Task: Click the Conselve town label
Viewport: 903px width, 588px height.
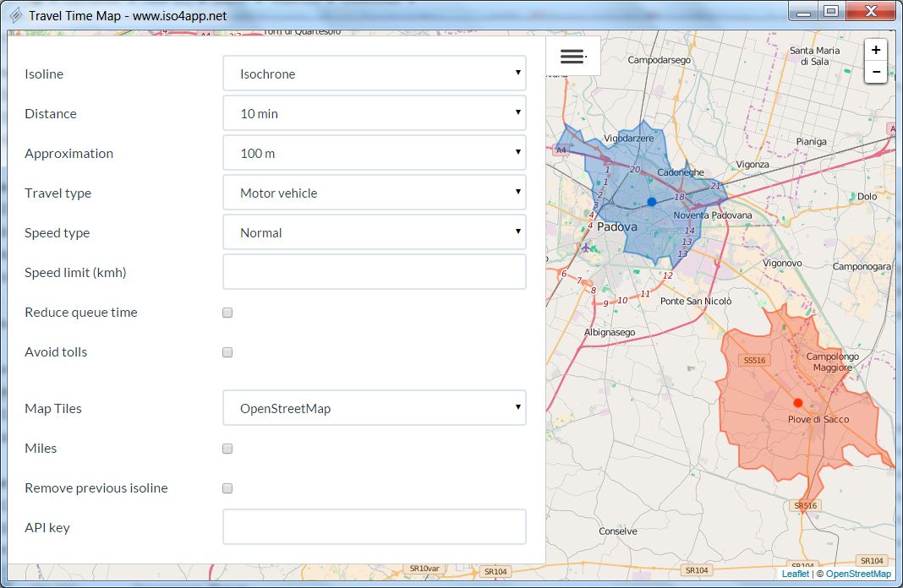Action: coord(618,531)
